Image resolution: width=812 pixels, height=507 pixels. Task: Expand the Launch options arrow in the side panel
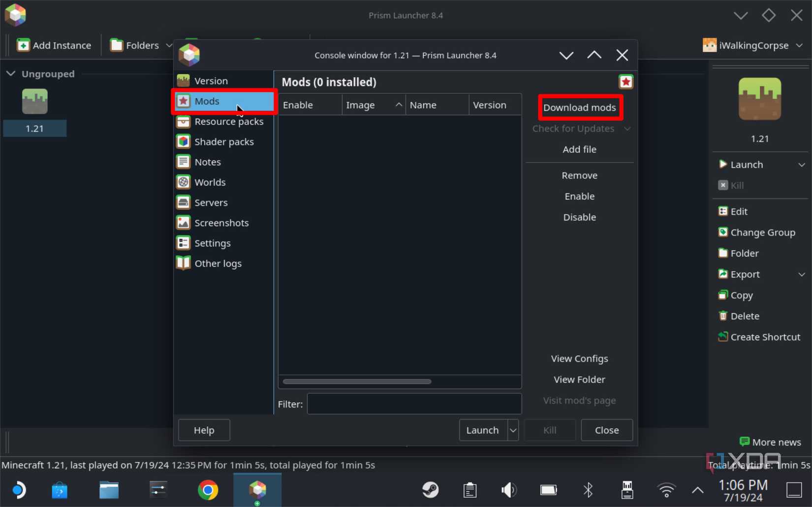click(801, 165)
